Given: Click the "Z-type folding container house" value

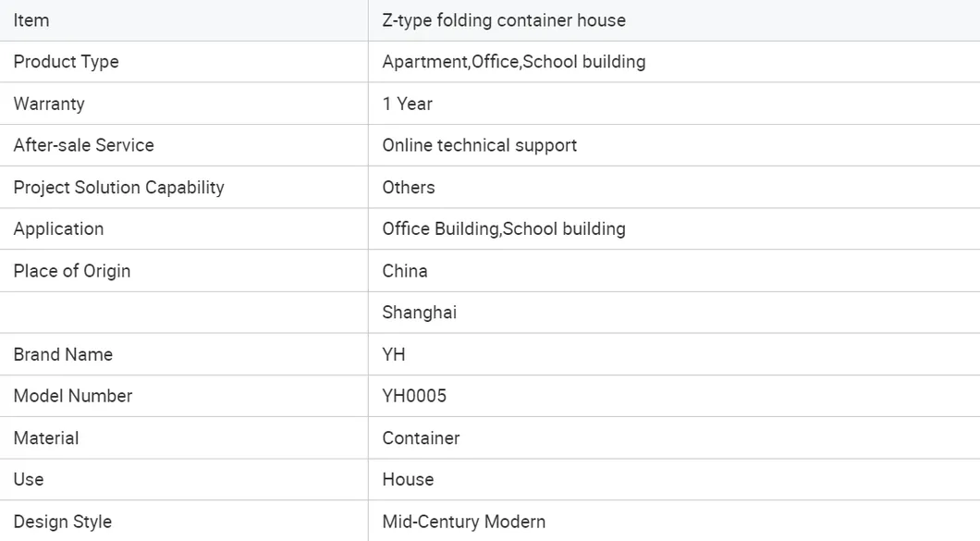Looking at the screenshot, I should pyautogui.click(x=504, y=20).
